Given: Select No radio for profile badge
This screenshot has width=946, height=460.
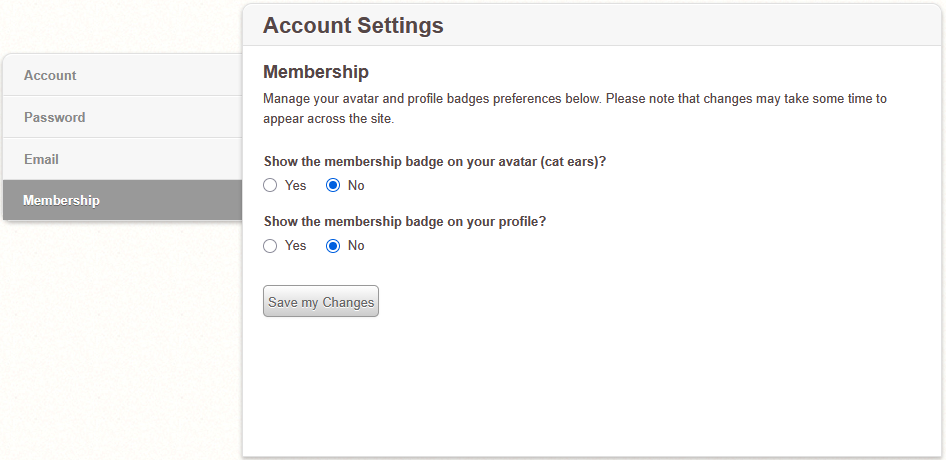Looking at the screenshot, I should (x=334, y=246).
